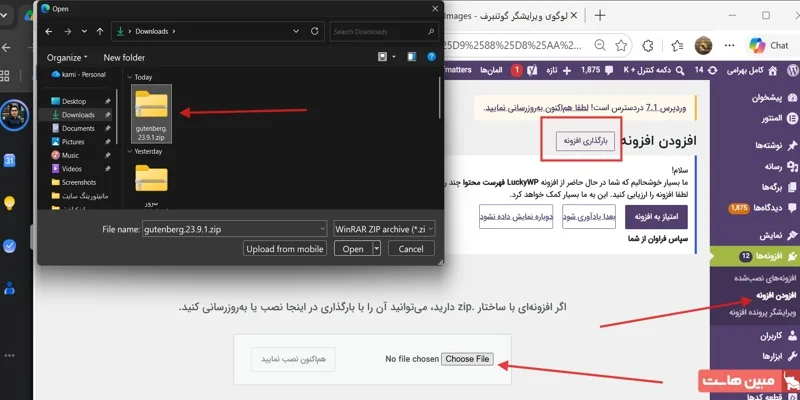The width and height of the screenshot is (800, 400).
Task: Open the blue Help icon in dialog
Action: [432, 57]
